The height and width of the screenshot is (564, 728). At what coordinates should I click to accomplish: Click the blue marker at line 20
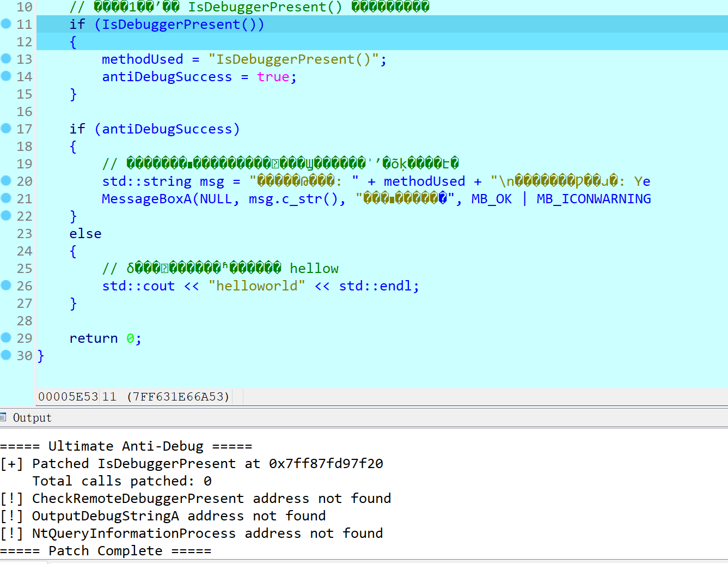click(x=6, y=181)
